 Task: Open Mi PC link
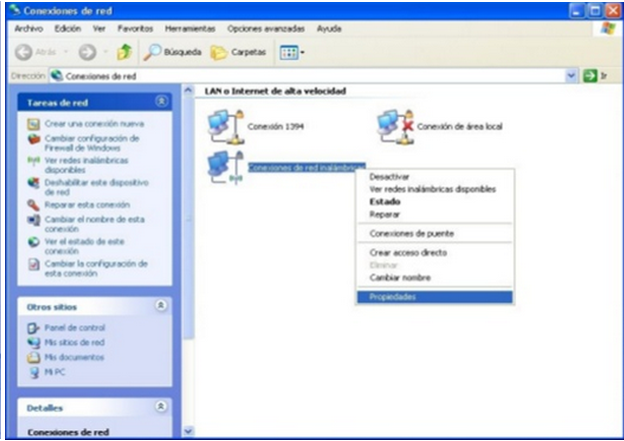(55, 372)
